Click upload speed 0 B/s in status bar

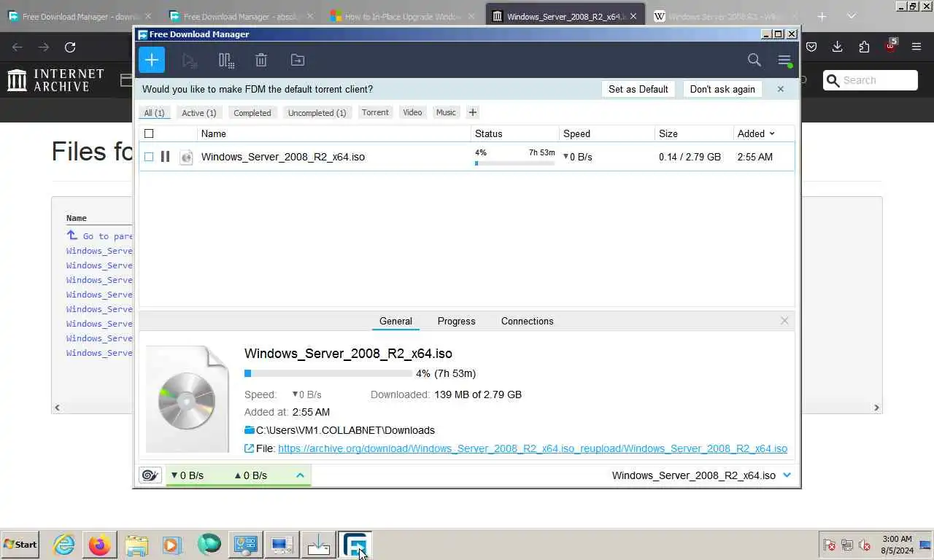click(250, 475)
